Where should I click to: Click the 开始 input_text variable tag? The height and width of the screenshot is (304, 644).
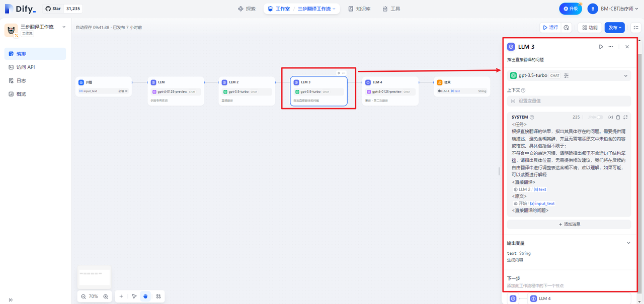(533, 204)
